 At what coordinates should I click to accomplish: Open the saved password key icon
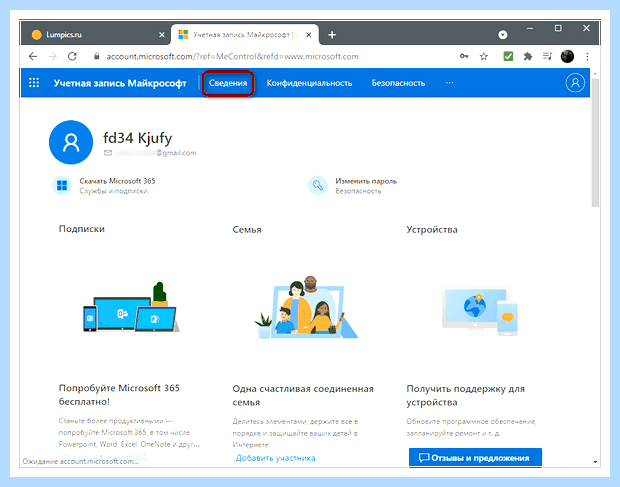click(x=464, y=57)
